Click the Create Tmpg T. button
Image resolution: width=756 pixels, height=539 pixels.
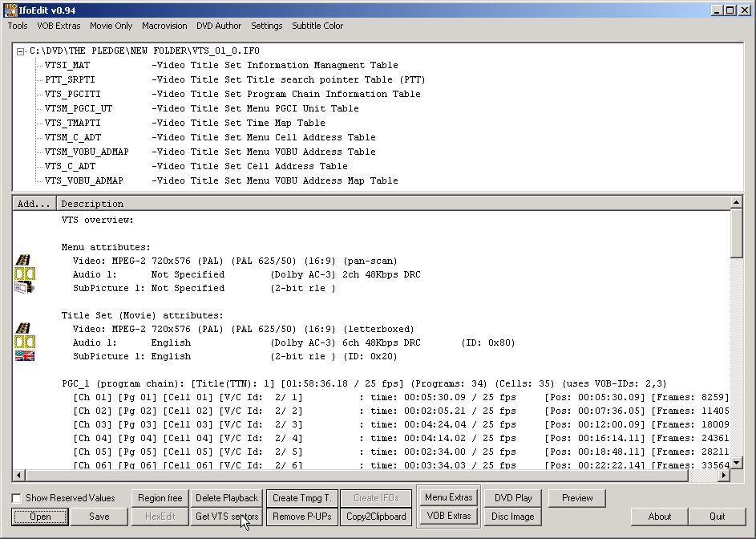(x=301, y=498)
